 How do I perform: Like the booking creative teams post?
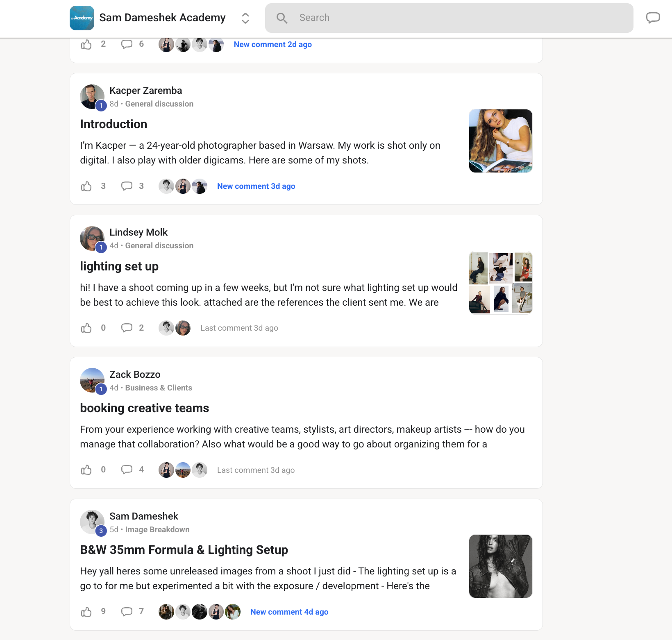(86, 470)
